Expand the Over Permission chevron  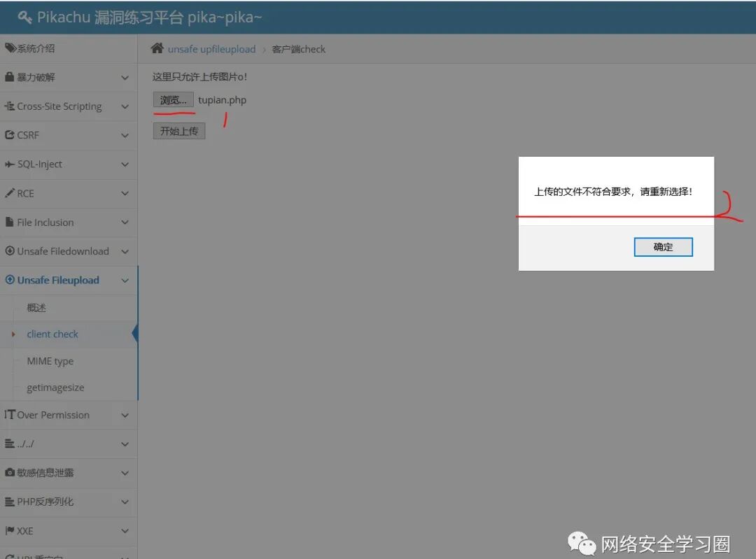point(125,415)
